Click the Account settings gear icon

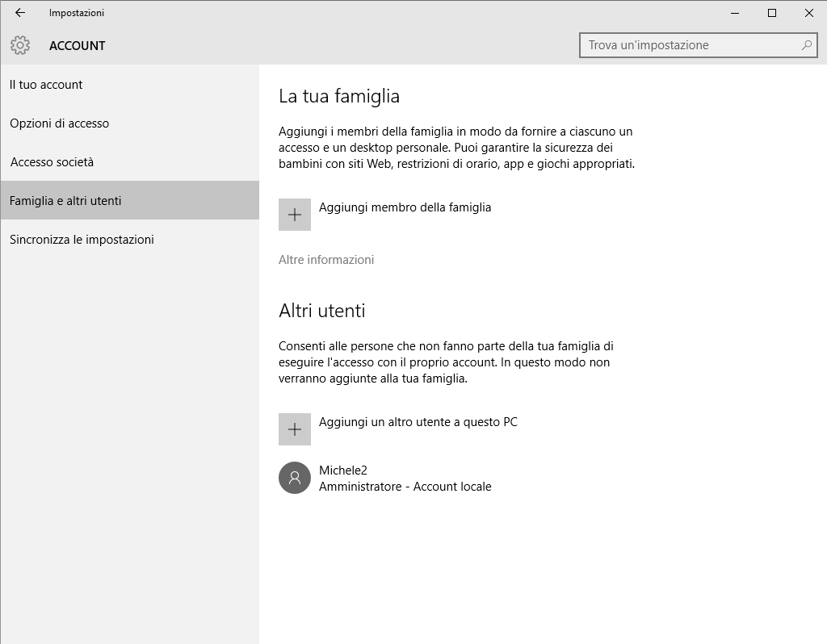(20, 45)
